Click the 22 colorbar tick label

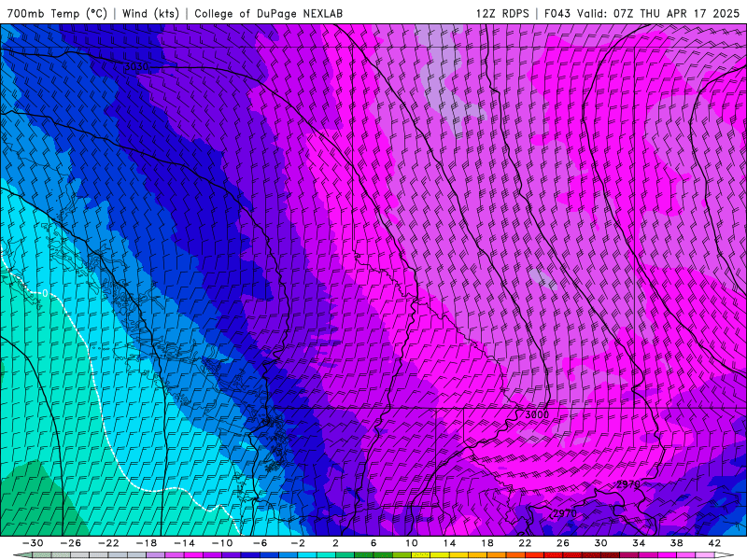[525, 543]
